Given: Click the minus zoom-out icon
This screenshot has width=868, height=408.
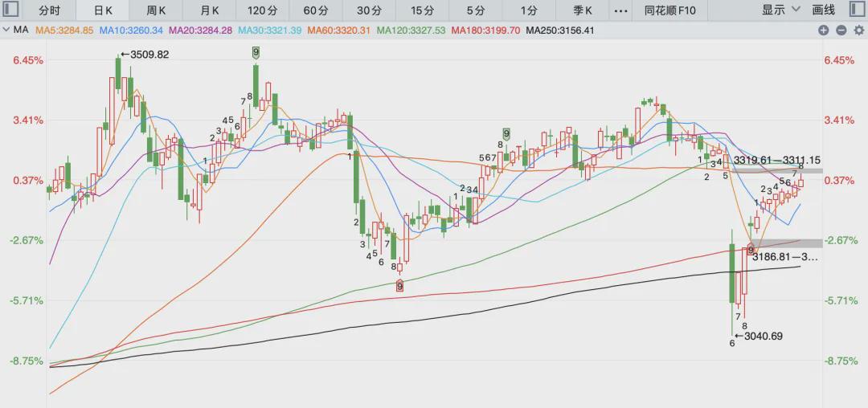Looking at the screenshot, I should 841,31.
